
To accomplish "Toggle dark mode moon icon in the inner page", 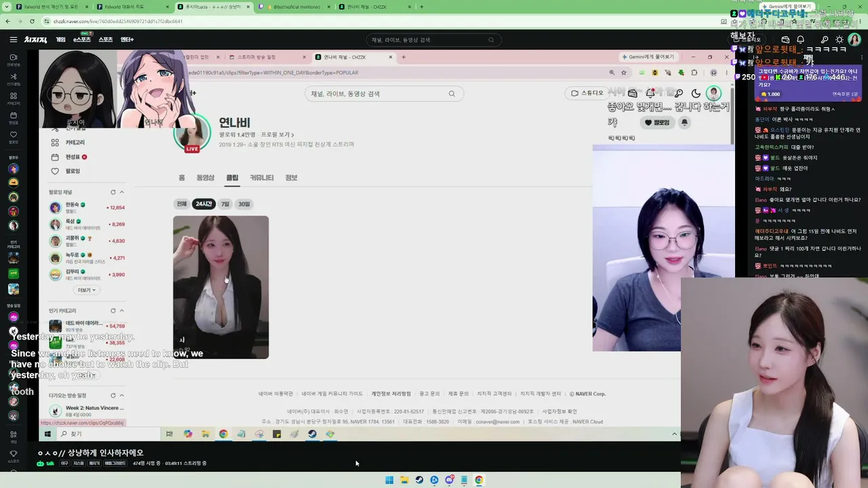I will tap(696, 94).
